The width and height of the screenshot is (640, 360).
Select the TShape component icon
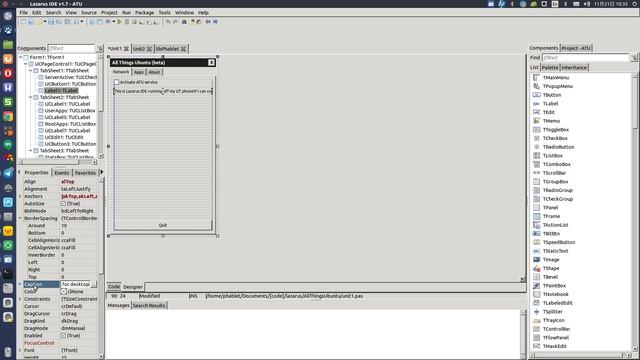tap(536, 268)
